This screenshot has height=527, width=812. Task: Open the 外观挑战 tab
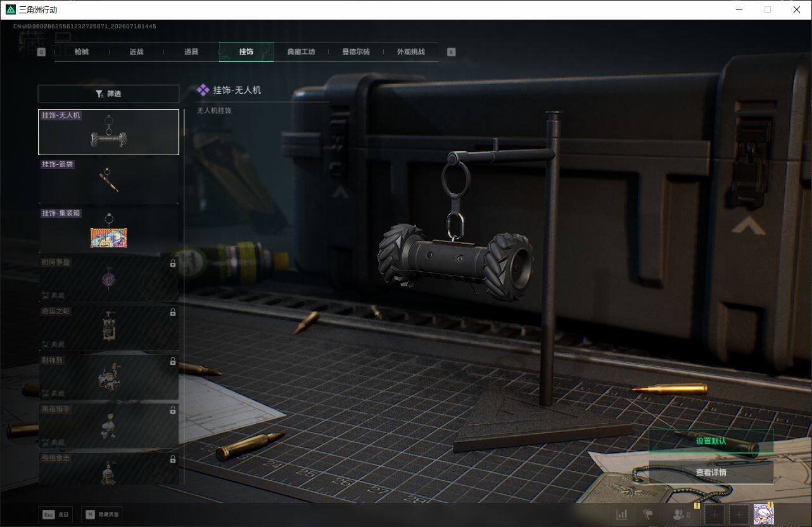[410, 52]
